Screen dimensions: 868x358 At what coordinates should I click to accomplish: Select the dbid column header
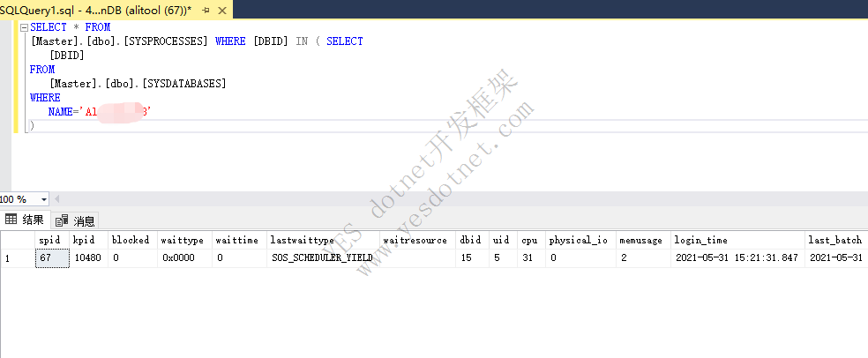472,240
